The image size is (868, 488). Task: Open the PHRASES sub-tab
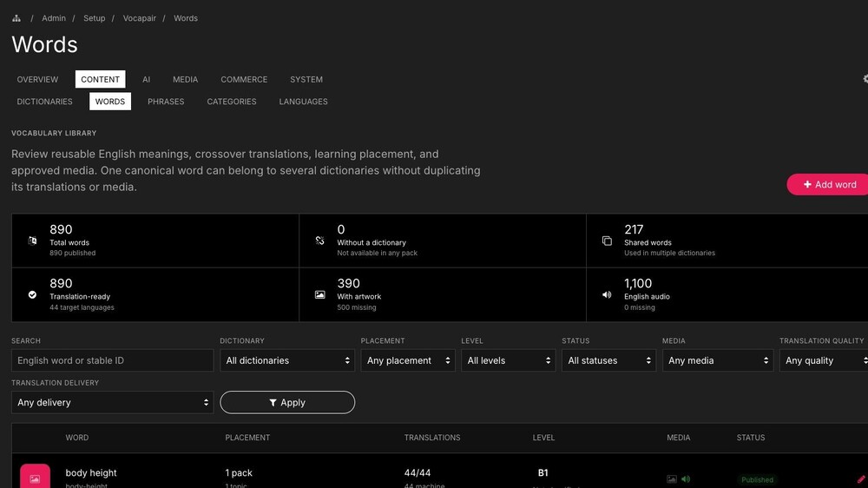coord(166,102)
